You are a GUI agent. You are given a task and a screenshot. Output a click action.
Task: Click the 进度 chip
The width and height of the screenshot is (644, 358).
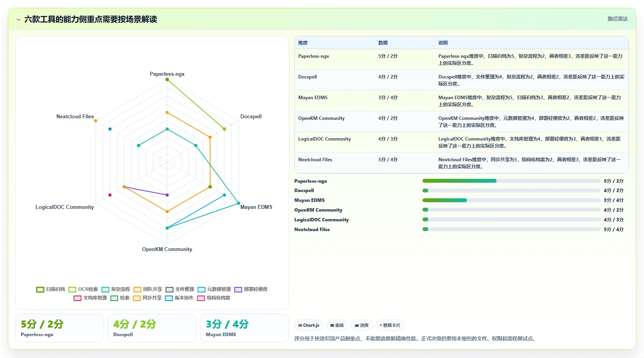(362, 325)
